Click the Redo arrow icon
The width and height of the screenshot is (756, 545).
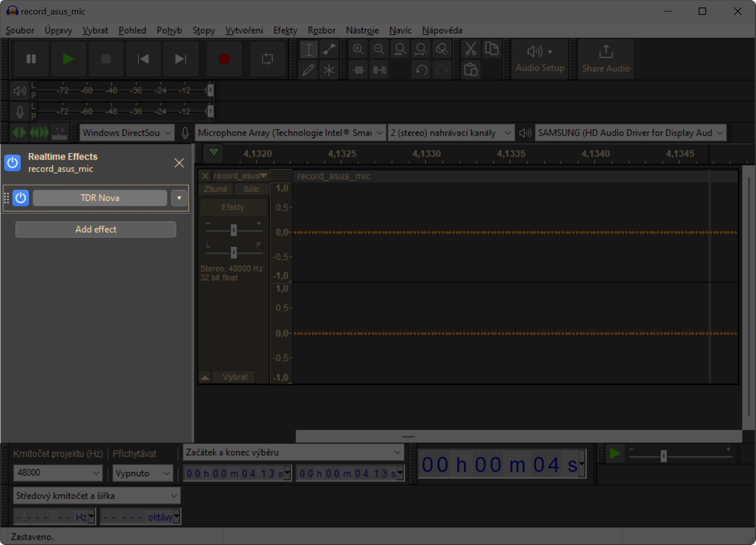tap(442, 70)
